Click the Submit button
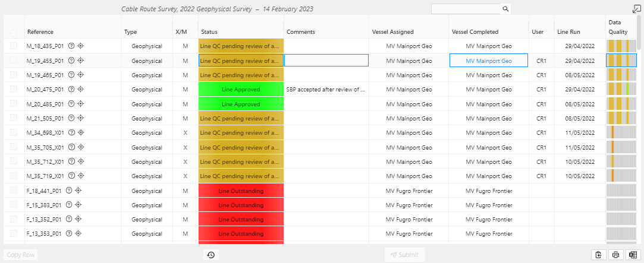This screenshot has width=644, height=263. click(404, 255)
